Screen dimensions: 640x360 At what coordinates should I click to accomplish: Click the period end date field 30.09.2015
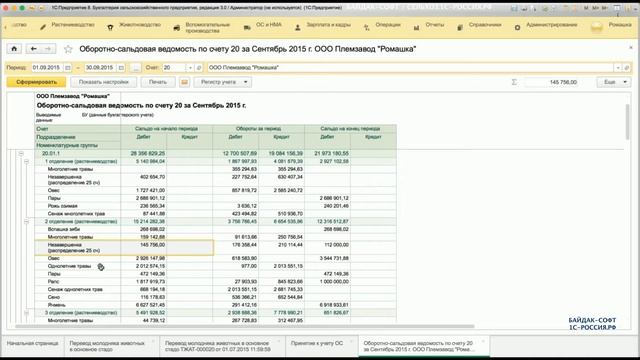100,68
